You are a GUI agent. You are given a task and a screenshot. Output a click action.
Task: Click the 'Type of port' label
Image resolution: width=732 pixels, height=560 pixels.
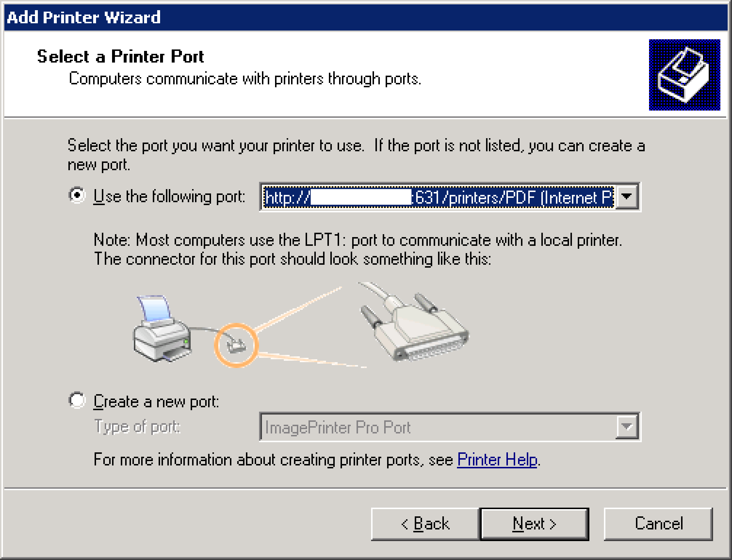tap(137, 427)
